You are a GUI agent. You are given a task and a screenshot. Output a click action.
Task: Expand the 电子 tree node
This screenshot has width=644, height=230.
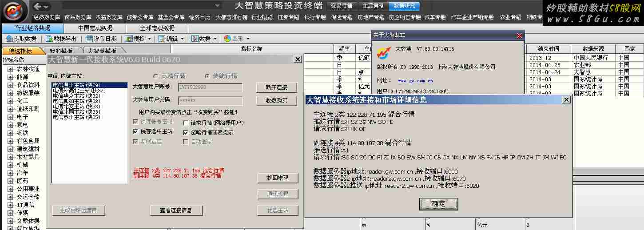[11, 117]
